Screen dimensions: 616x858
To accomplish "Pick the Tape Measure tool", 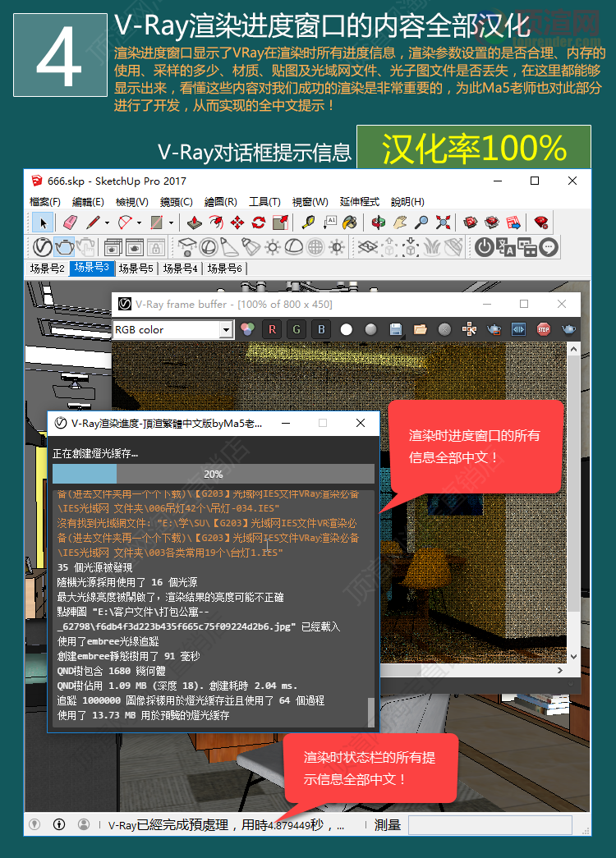I will [308, 223].
